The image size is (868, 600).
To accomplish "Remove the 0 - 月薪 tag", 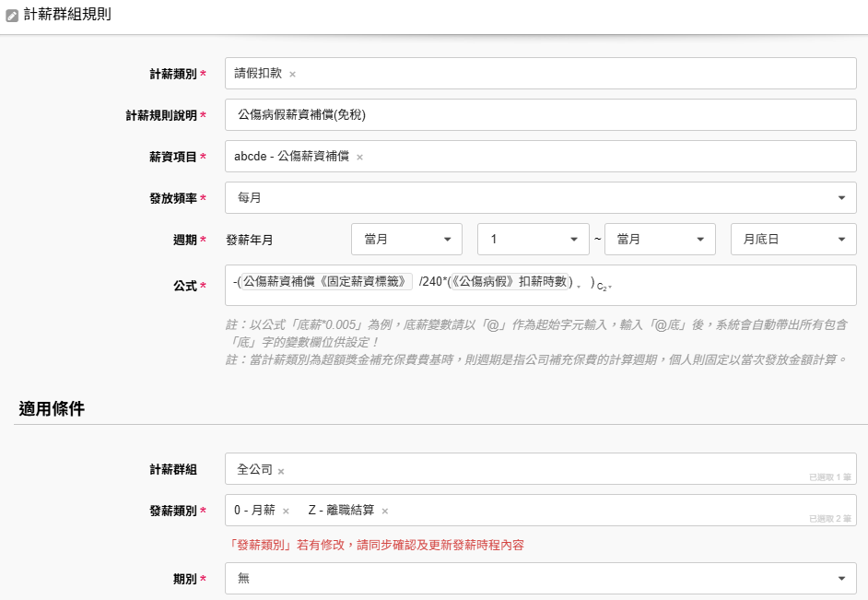I will point(286,512).
